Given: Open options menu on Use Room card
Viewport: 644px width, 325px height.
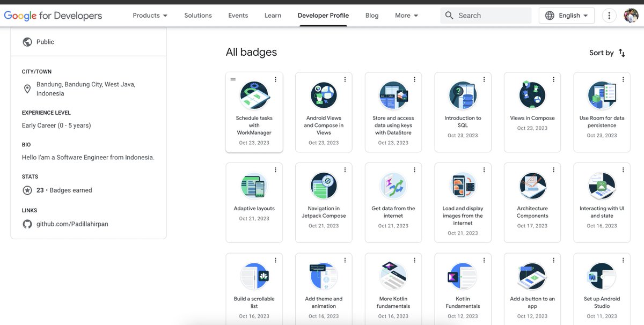Looking at the screenshot, I should 623,79.
